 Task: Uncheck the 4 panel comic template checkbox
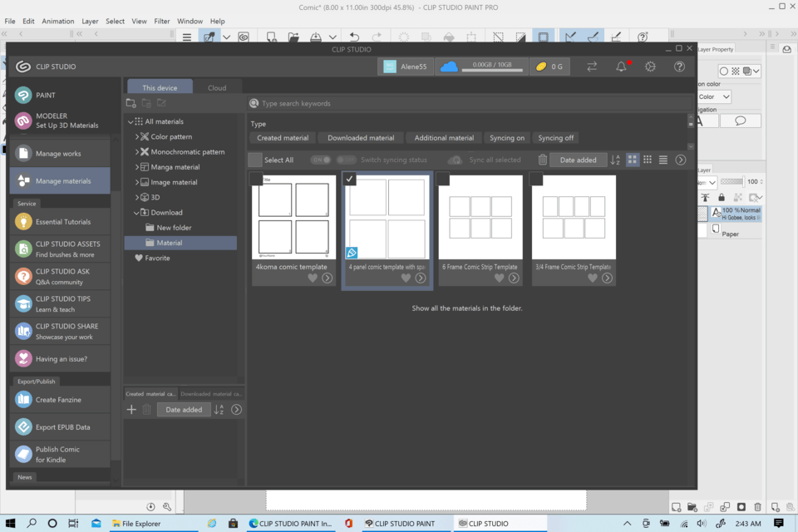[349, 179]
